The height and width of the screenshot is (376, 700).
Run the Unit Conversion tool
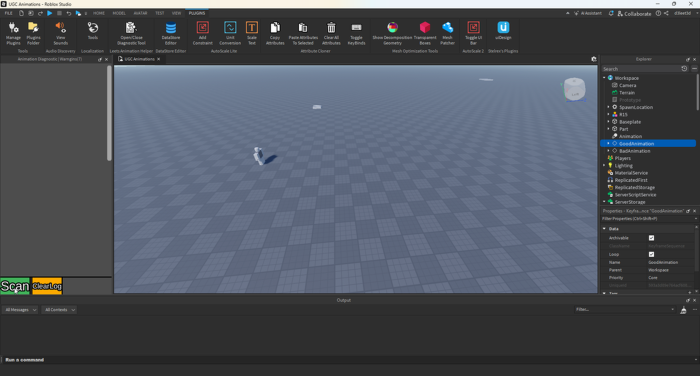coord(230,33)
